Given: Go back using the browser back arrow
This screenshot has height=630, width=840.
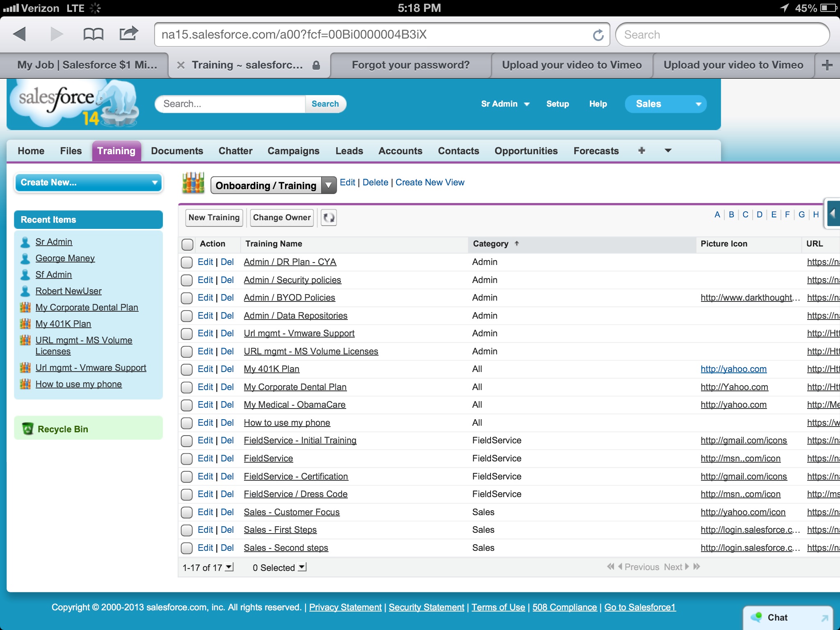Looking at the screenshot, I should 20,34.
